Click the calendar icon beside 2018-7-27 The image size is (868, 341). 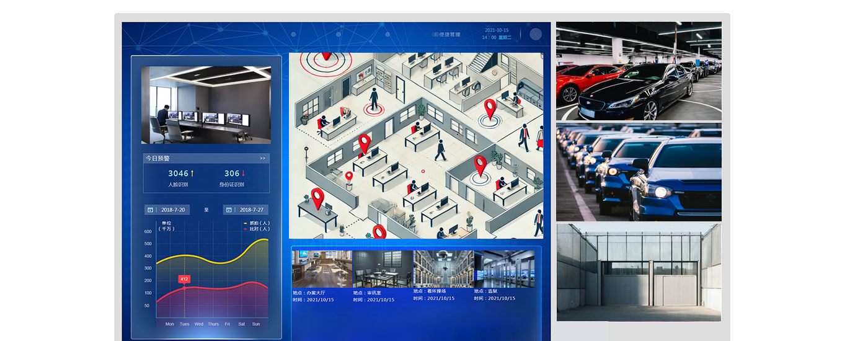pyautogui.click(x=229, y=210)
